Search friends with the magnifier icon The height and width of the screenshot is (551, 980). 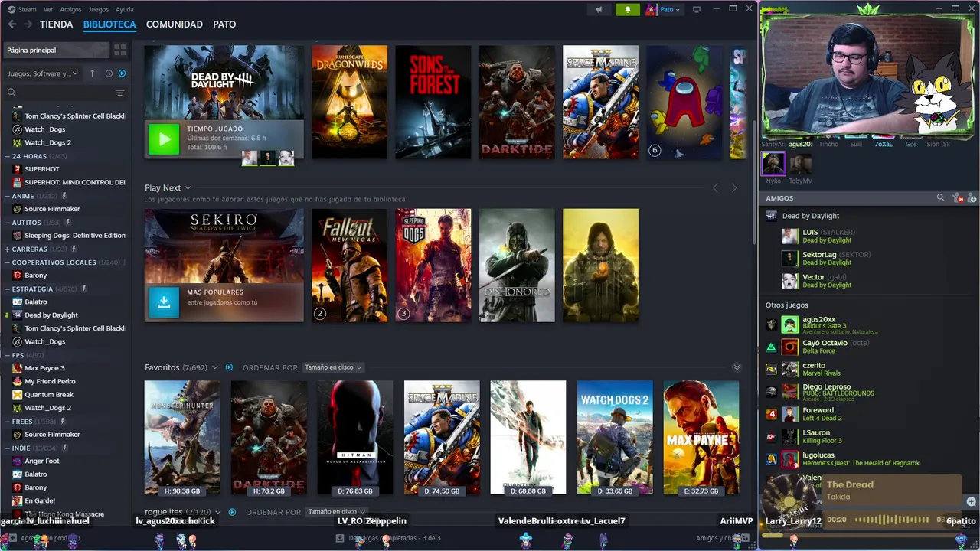pos(940,198)
